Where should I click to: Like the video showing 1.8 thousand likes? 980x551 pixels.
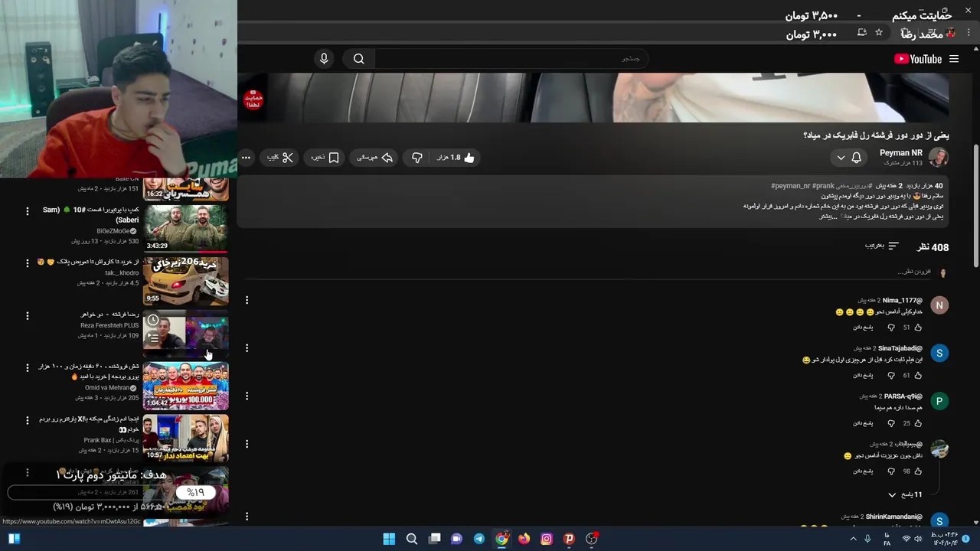456,158
